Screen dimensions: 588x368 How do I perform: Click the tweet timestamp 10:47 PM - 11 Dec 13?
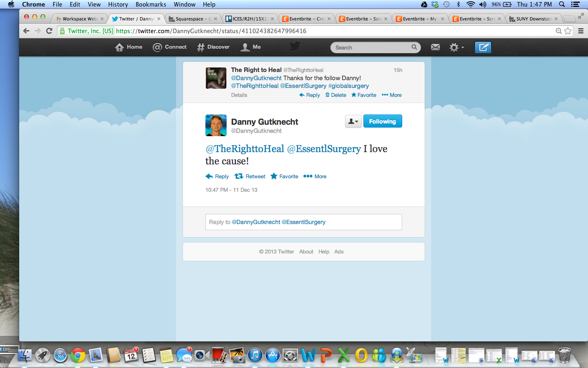[x=231, y=190]
